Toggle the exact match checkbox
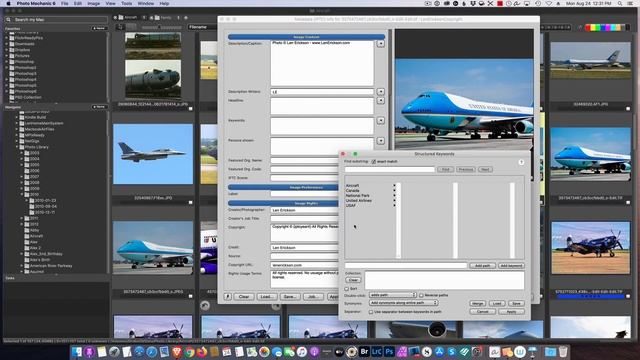The image size is (640, 360). (x=373, y=162)
